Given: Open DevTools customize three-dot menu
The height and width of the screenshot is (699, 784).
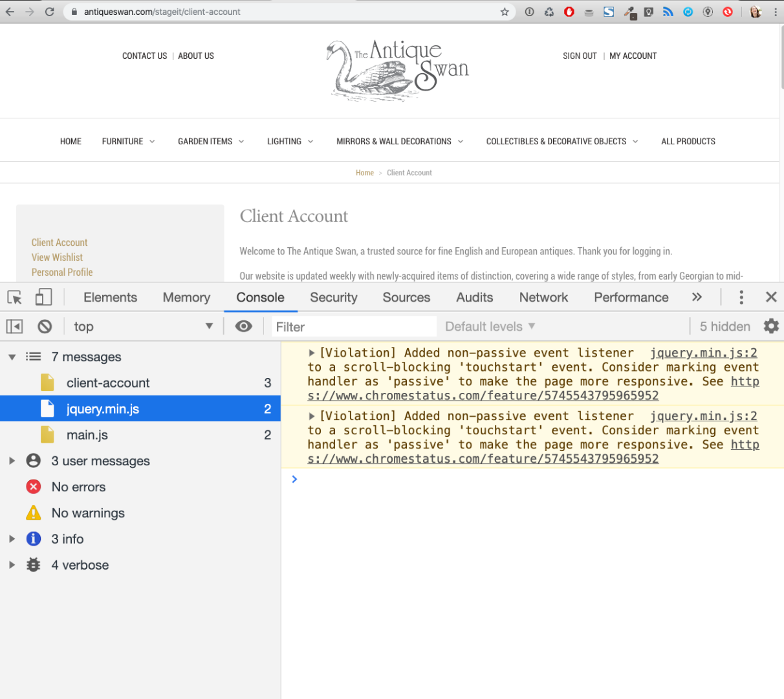Looking at the screenshot, I should [x=741, y=297].
